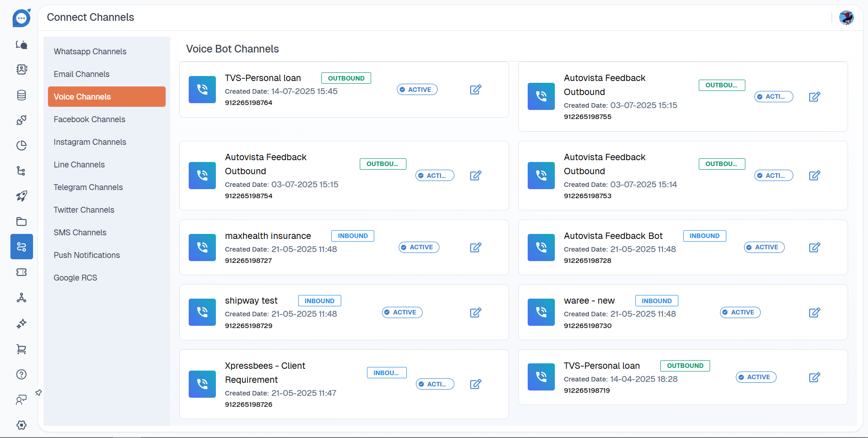Click edit icon for shipway test channel
The width and height of the screenshot is (868, 438).
(x=475, y=313)
